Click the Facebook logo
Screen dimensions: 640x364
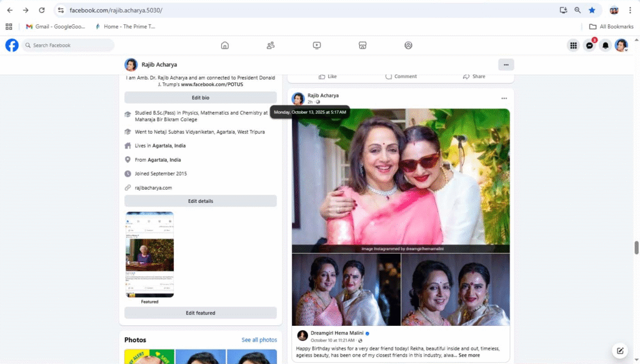[12, 45]
